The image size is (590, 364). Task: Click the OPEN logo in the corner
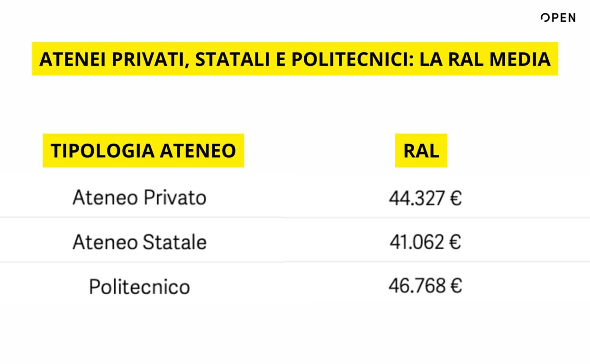coord(558,18)
